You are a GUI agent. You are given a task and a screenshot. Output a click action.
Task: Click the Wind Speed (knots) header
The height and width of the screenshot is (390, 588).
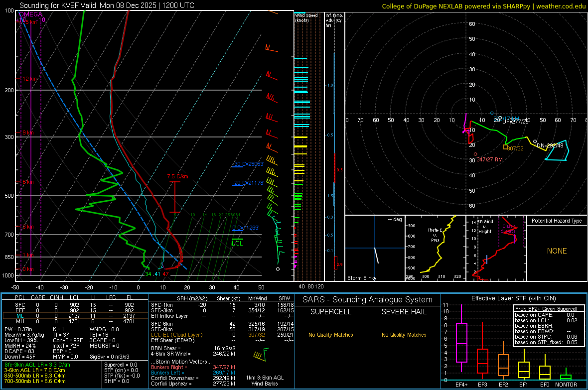pyautogui.click(x=306, y=17)
